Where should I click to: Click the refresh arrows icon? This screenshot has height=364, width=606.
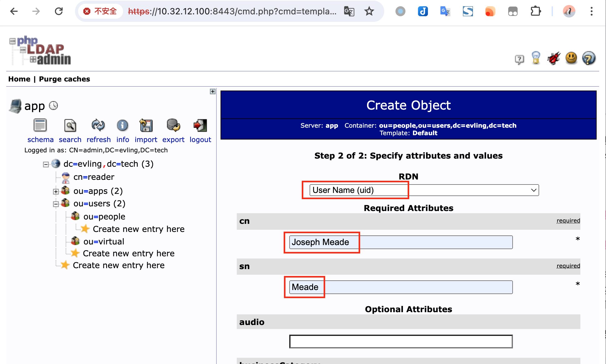coord(98,125)
